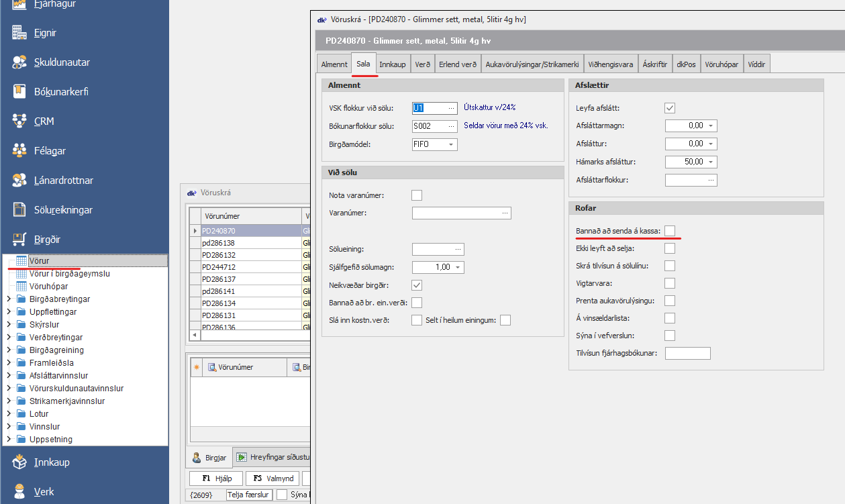Expand the Birgðabreytingar tree folder

pyautogui.click(x=8, y=299)
